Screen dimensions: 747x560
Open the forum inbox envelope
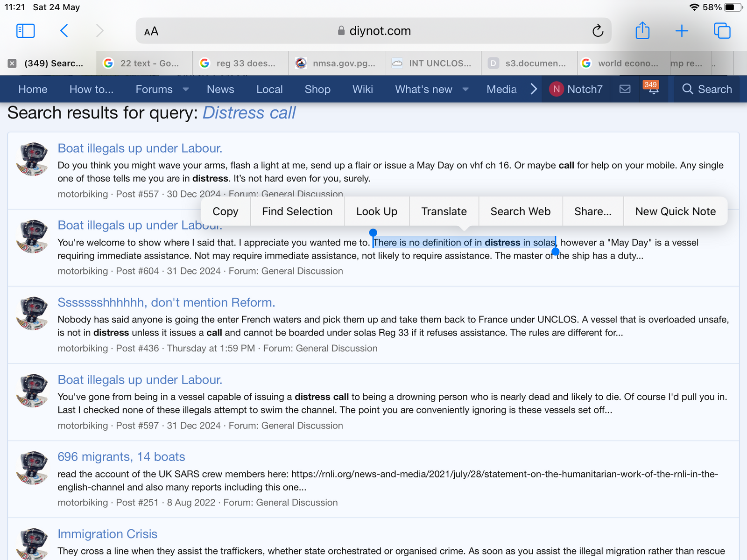625,89
